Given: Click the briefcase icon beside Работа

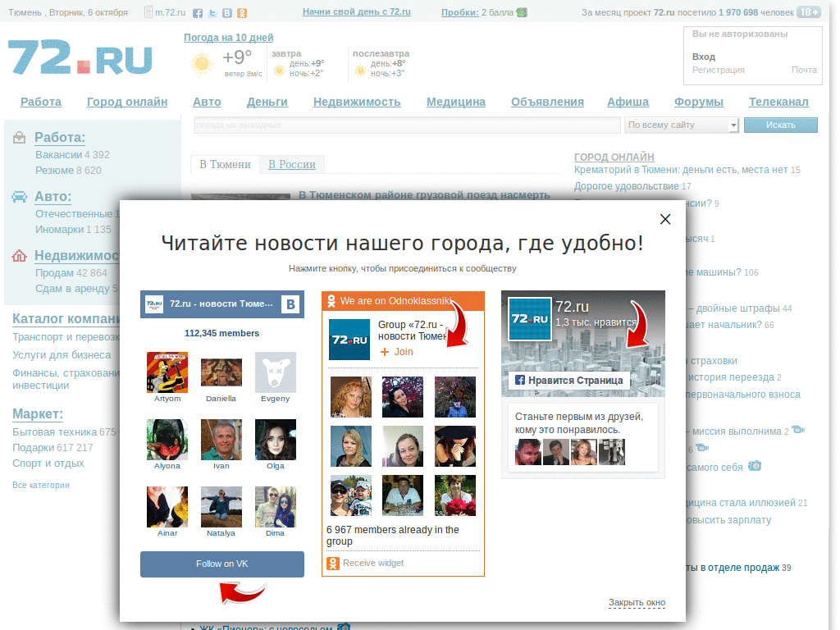Looking at the screenshot, I should click(x=20, y=138).
